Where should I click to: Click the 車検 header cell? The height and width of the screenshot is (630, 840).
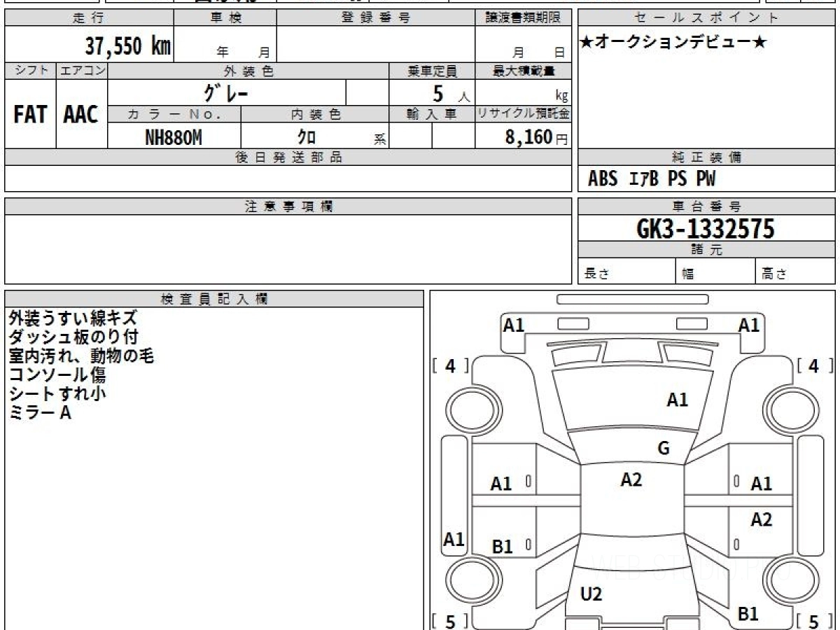pyautogui.click(x=225, y=18)
